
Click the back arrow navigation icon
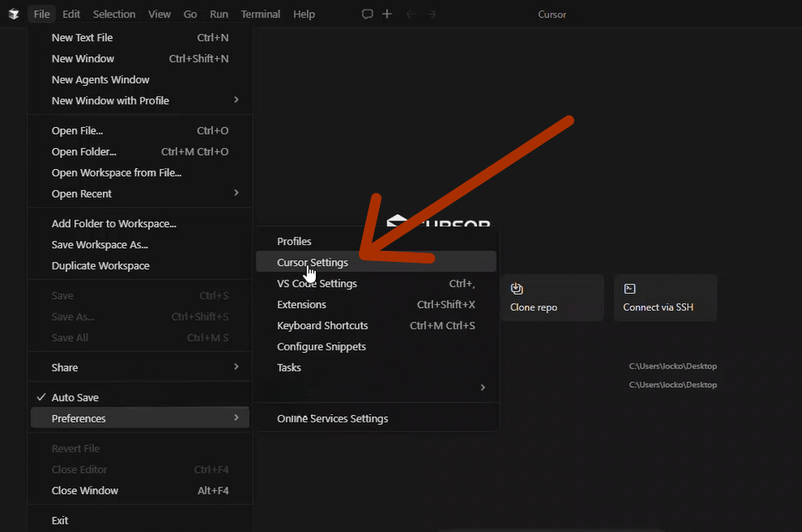coord(411,14)
